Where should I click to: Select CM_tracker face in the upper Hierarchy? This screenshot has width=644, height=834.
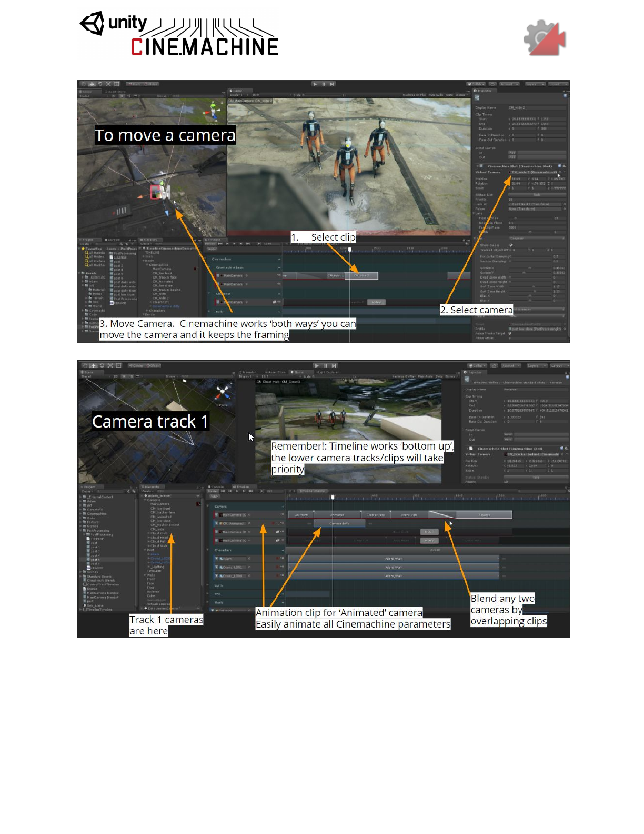(165, 277)
